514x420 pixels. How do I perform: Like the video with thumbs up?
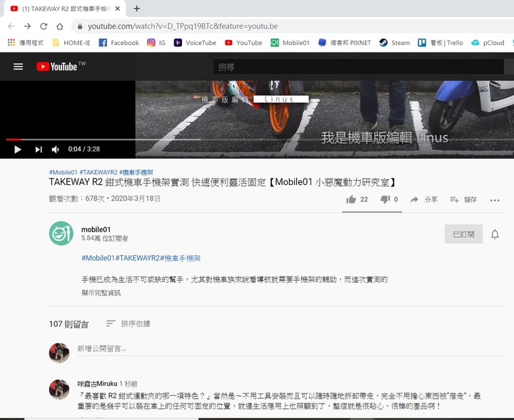tap(357, 199)
